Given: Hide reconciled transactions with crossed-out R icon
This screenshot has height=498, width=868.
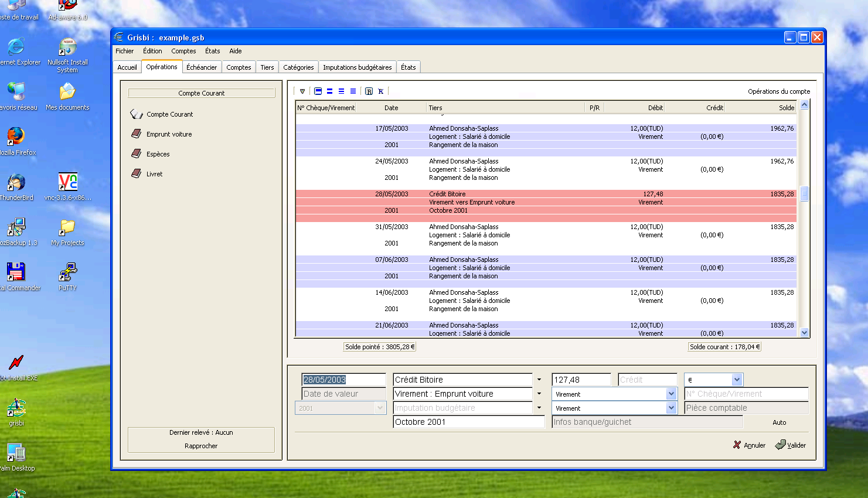Looking at the screenshot, I should [381, 91].
